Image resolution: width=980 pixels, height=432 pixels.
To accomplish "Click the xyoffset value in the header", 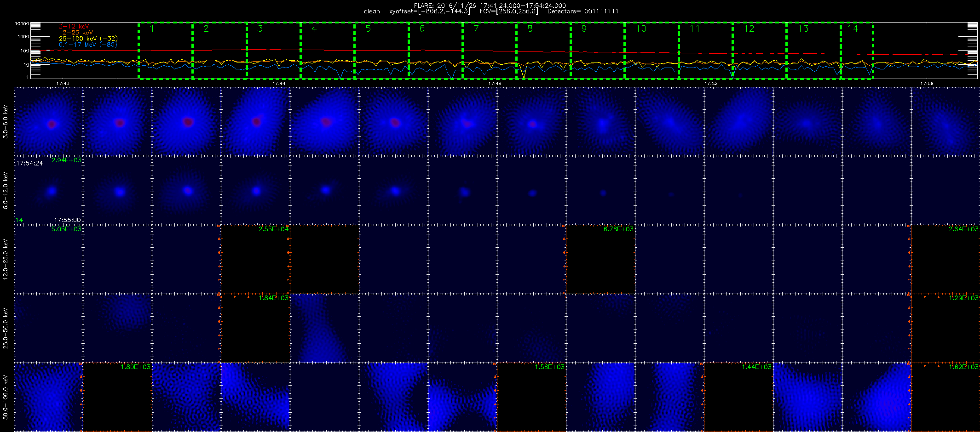I will coord(430,11).
